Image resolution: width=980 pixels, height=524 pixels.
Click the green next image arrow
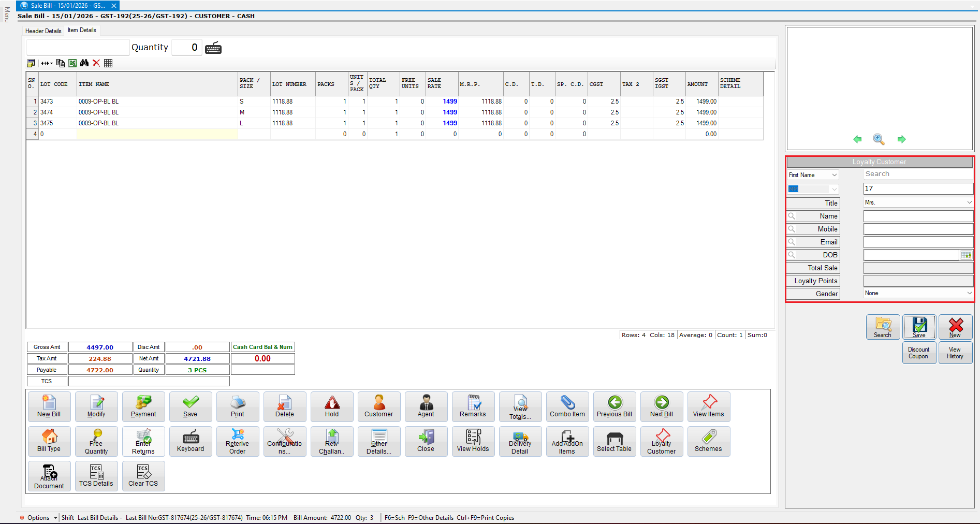pos(901,139)
